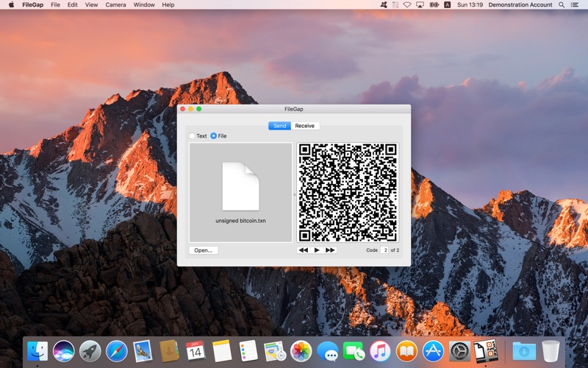Open Notification Center list icon
Viewport: 588px width, 368px height.
575,5
